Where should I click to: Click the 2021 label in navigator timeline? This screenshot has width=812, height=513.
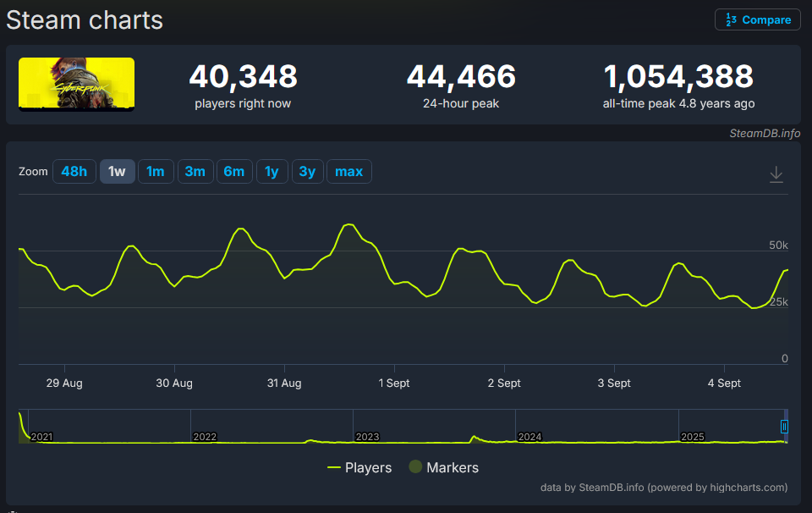(42, 437)
